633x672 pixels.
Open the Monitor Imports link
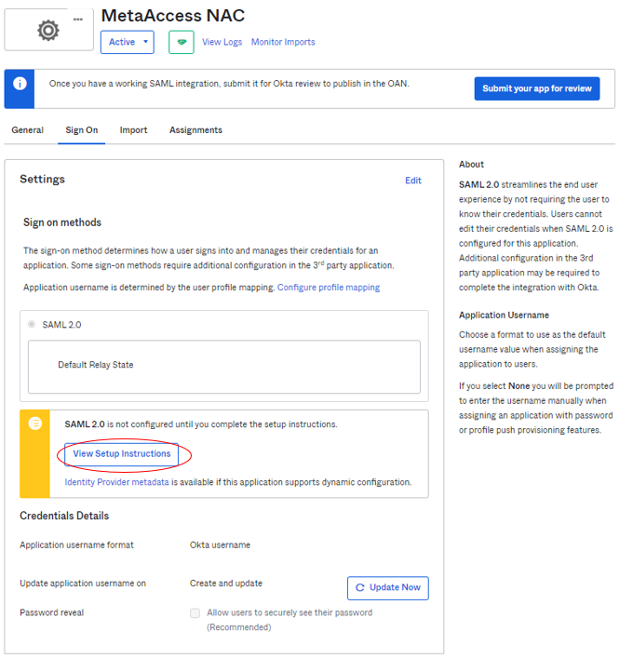click(283, 42)
